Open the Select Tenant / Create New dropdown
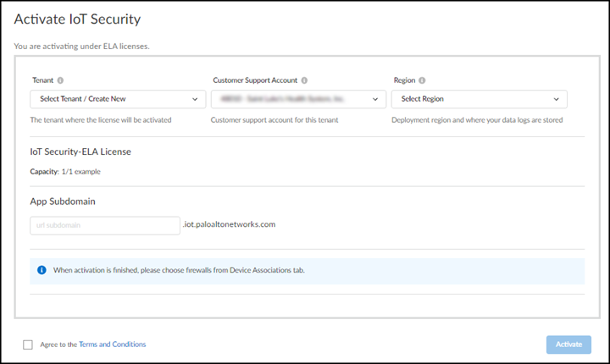The height and width of the screenshot is (364, 610). pos(118,99)
